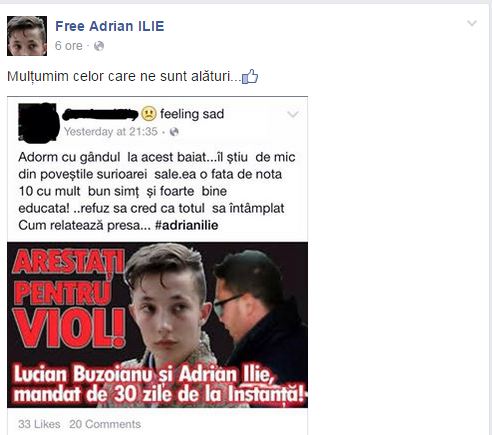Click the blacked-out profile photo of shared post
Image resolution: width=492 pixels, height=435 pixels.
38,123
